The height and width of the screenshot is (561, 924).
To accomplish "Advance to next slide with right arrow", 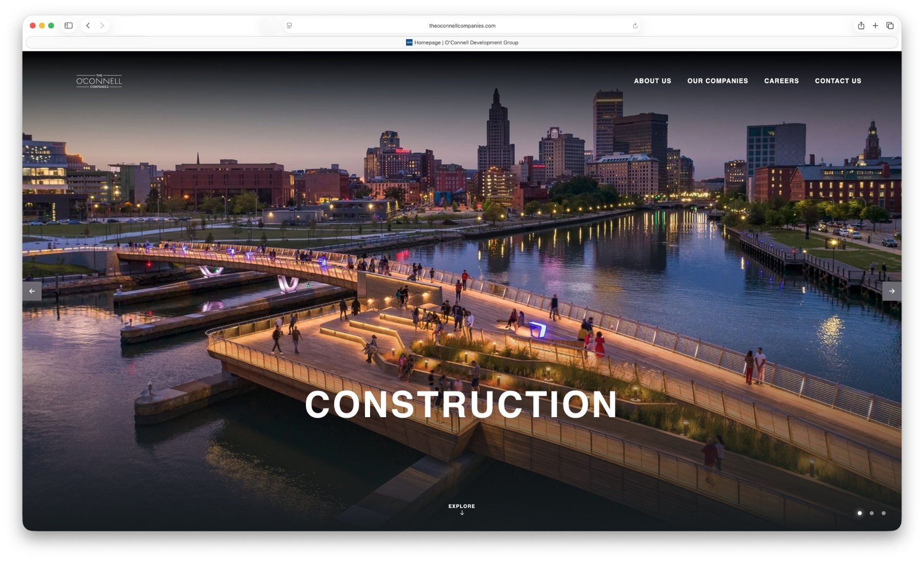I will click(x=892, y=291).
